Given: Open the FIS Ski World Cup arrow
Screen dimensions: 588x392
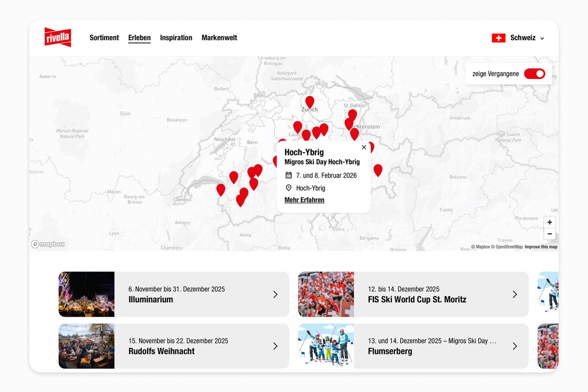Looking at the screenshot, I should pyautogui.click(x=514, y=294).
